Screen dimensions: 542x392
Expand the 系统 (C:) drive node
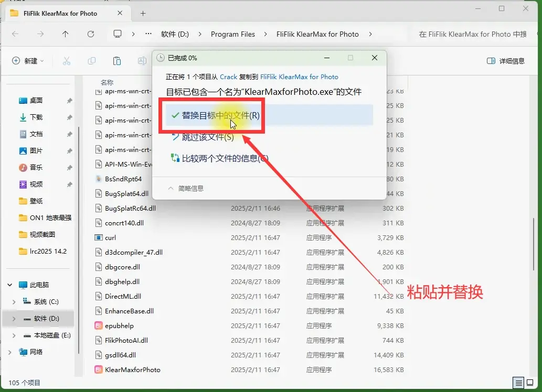click(14, 302)
